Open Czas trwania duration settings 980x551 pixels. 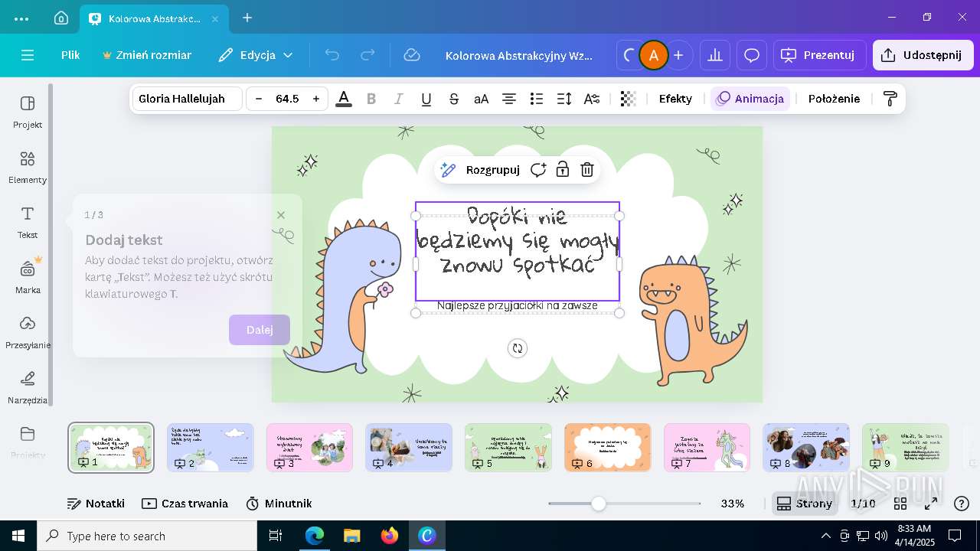(x=185, y=504)
